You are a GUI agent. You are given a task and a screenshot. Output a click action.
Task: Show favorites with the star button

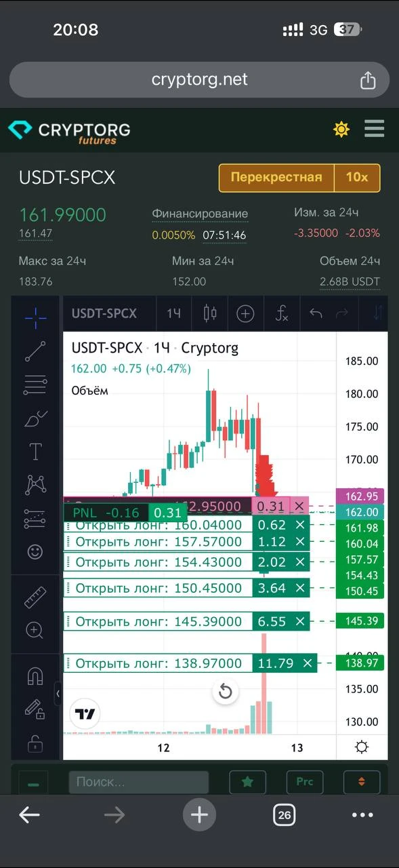click(x=247, y=782)
